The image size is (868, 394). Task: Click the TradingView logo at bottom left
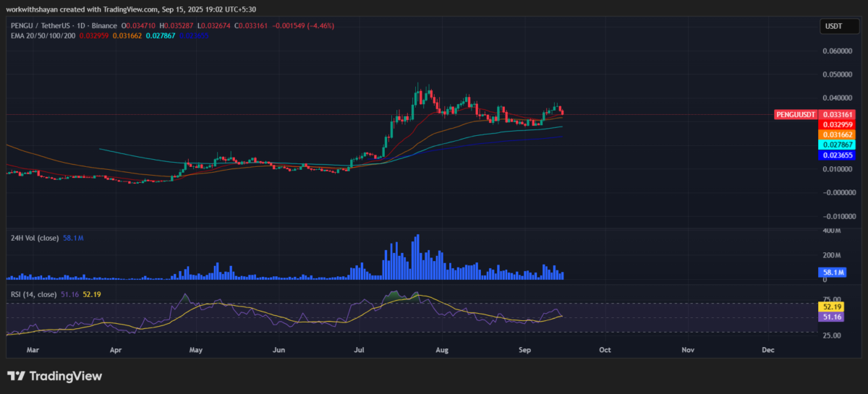coord(55,376)
